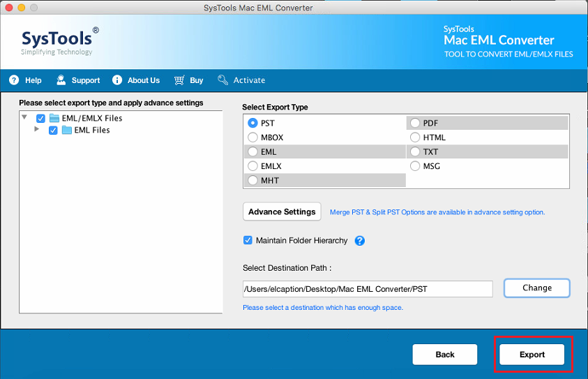Click the EML Files folder icon
The image size is (588, 379).
tap(67, 130)
